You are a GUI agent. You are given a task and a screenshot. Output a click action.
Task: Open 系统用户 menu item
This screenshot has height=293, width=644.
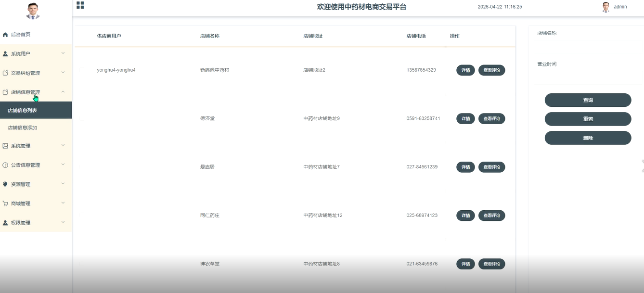(x=36, y=54)
